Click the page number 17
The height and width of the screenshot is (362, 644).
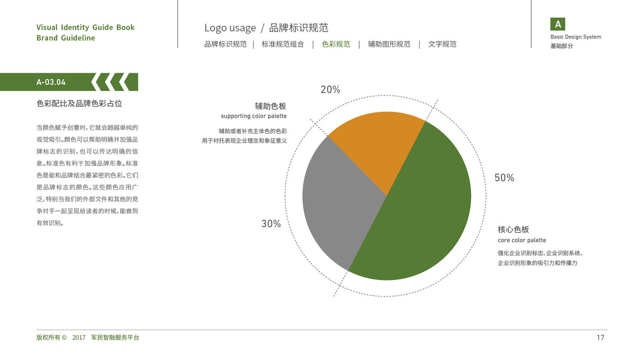pyautogui.click(x=601, y=337)
